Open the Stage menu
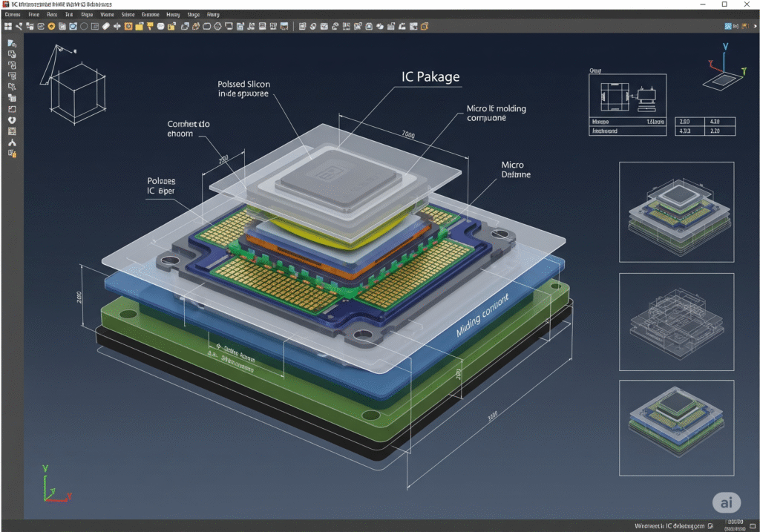760x532 pixels. (193, 14)
